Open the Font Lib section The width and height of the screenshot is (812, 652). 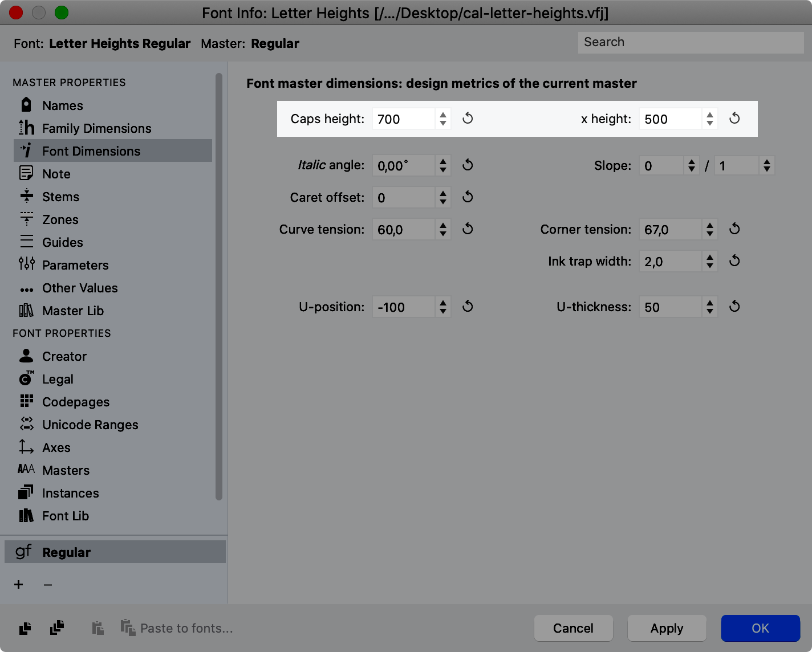point(113,516)
